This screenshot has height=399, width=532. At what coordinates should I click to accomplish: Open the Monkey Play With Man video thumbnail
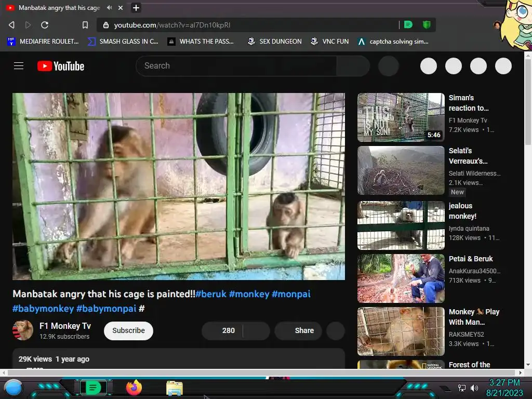(401, 331)
